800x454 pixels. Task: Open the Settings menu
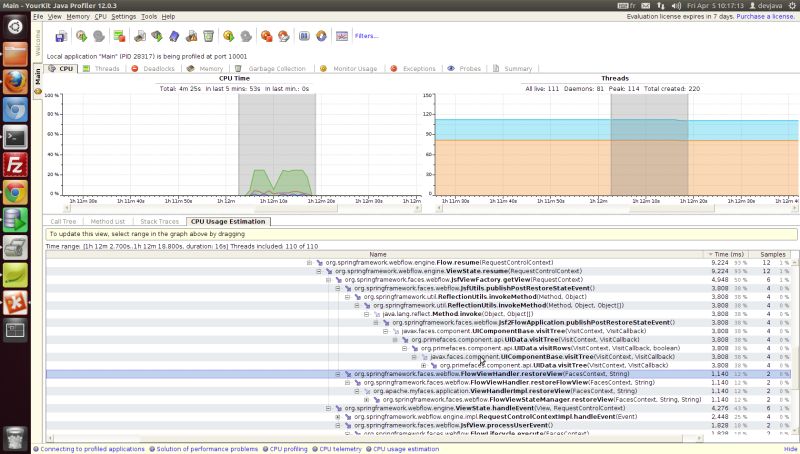pyautogui.click(x=123, y=16)
